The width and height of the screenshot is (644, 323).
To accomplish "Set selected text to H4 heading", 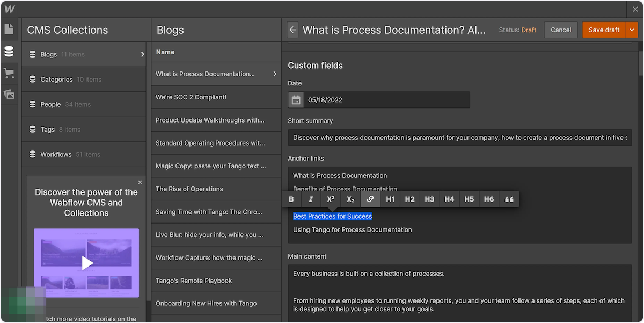I will pyautogui.click(x=449, y=199).
